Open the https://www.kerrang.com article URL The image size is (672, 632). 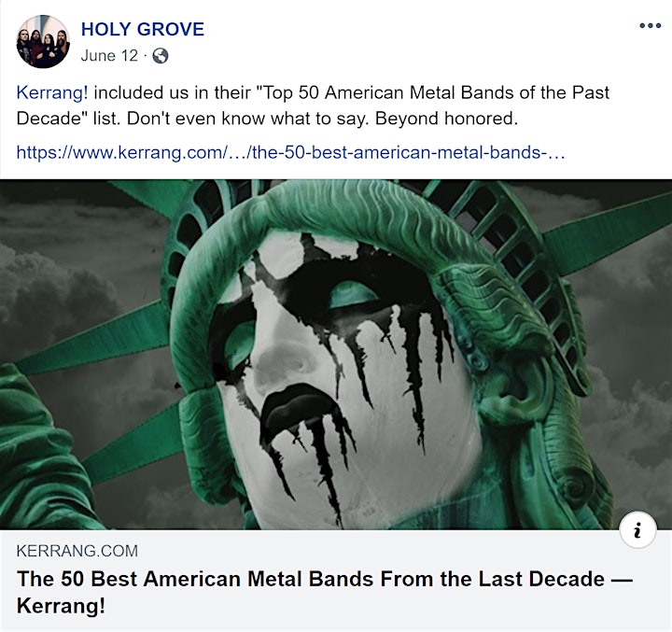pyautogui.click(x=290, y=152)
